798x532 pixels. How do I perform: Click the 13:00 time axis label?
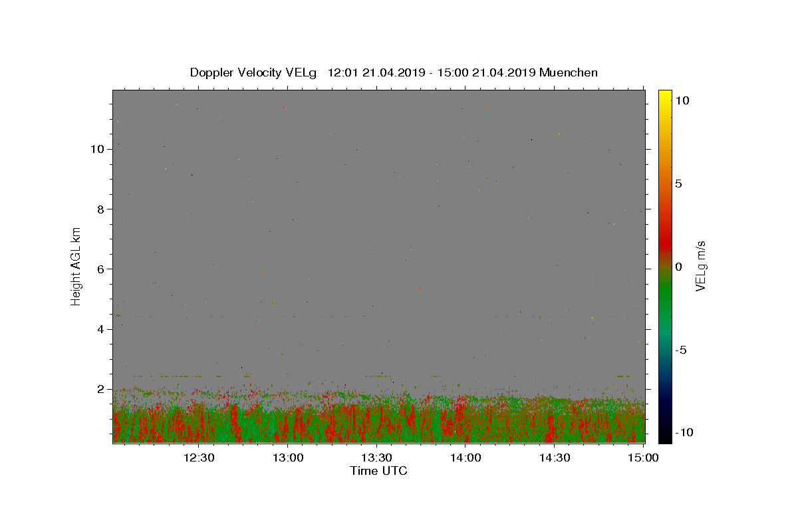click(x=289, y=458)
